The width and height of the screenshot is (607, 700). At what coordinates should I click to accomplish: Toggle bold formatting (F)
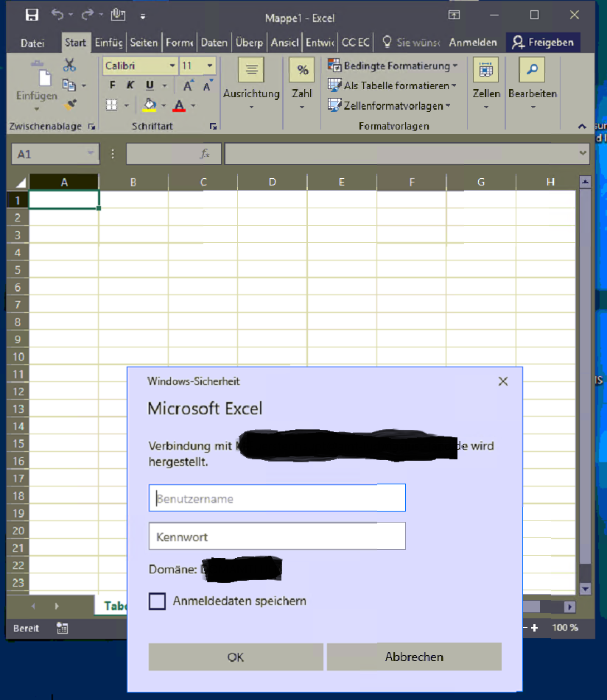tap(113, 85)
